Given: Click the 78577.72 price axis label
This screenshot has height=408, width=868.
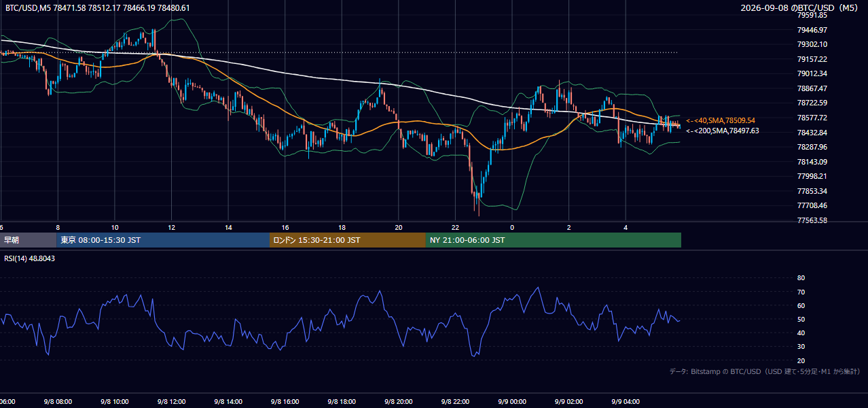Looking at the screenshot, I should [x=812, y=118].
